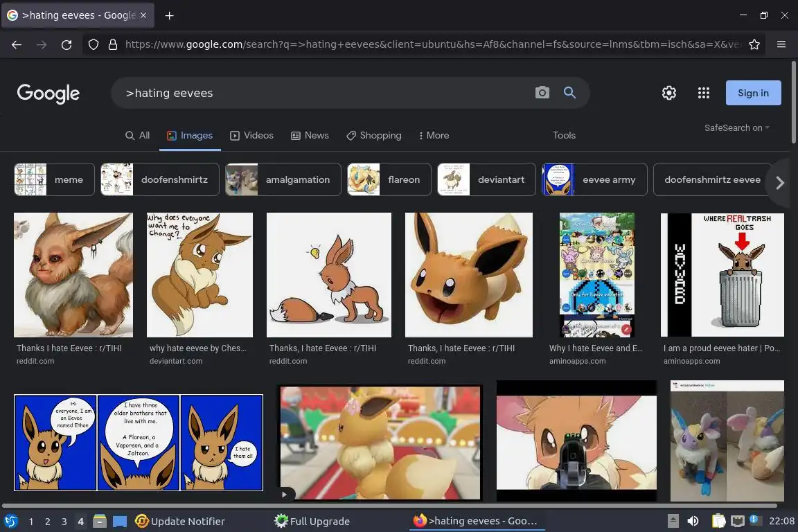Filter images by 'deviantart' chip

pyautogui.click(x=486, y=179)
